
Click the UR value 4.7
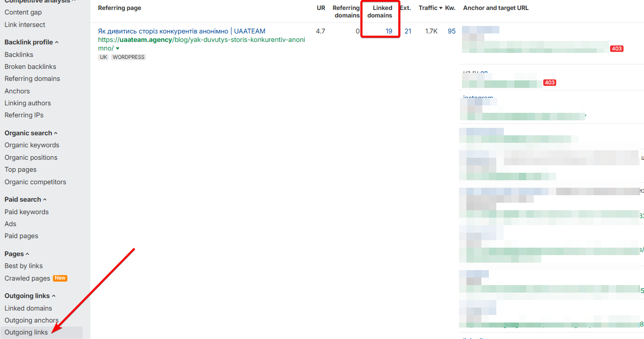[x=321, y=31]
